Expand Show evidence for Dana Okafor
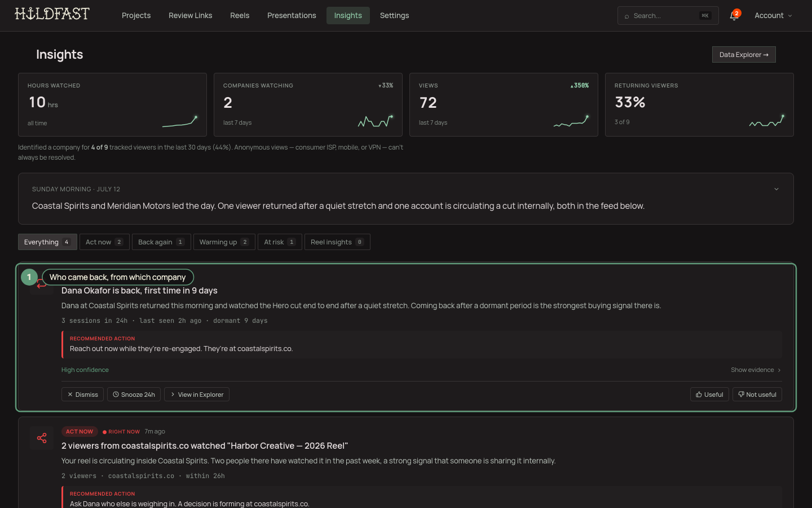The image size is (812, 508). click(x=756, y=370)
